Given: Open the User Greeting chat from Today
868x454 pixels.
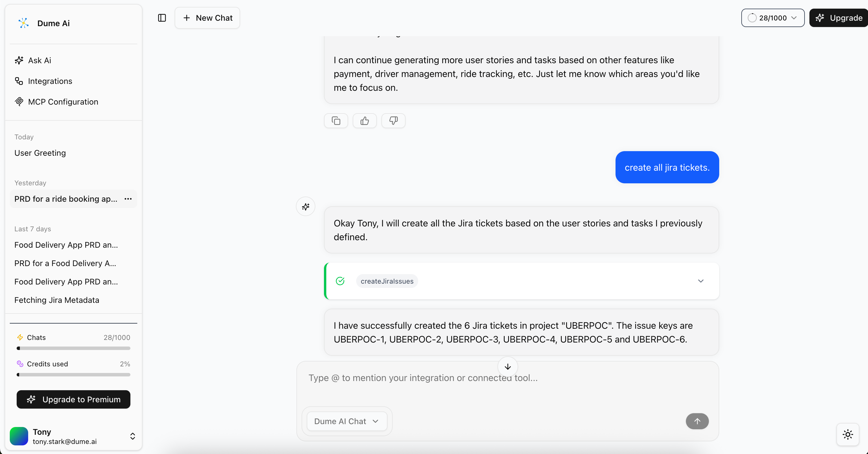Looking at the screenshot, I should (x=40, y=153).
